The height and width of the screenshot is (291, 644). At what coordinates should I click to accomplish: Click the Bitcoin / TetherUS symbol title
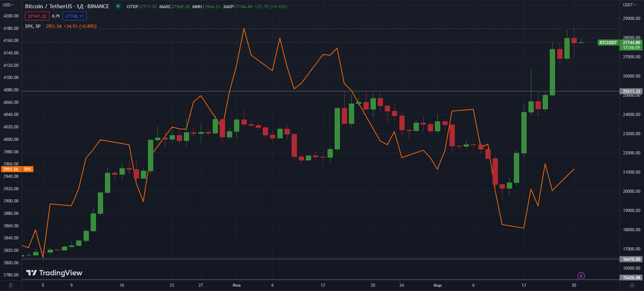[x=67, y=6]
